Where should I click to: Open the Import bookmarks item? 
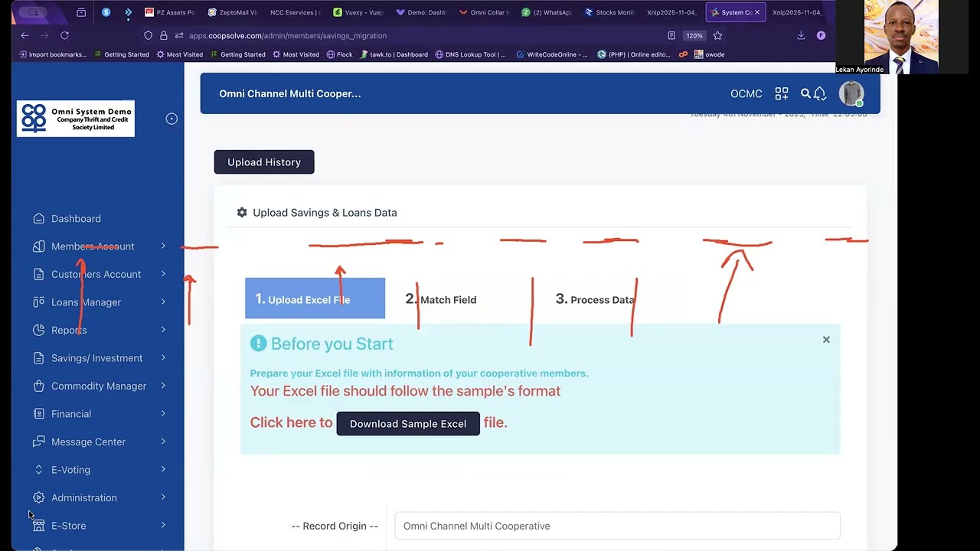52,54
